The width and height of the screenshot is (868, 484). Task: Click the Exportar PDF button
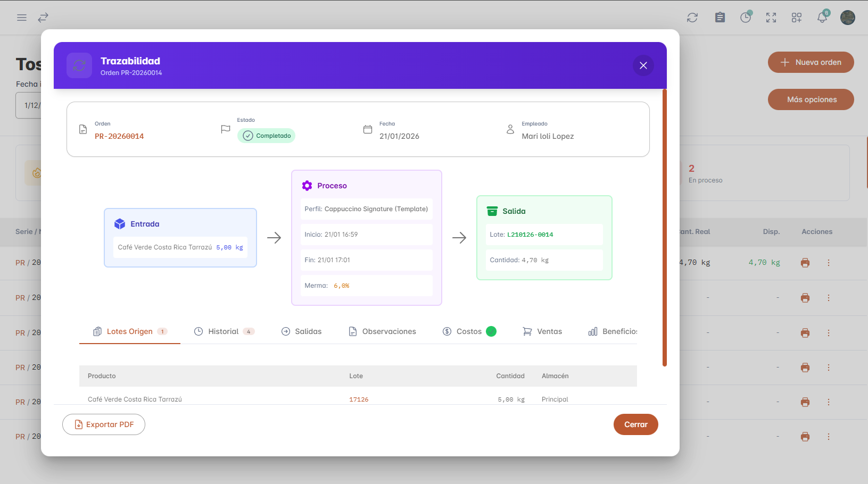tap(104, 424)
